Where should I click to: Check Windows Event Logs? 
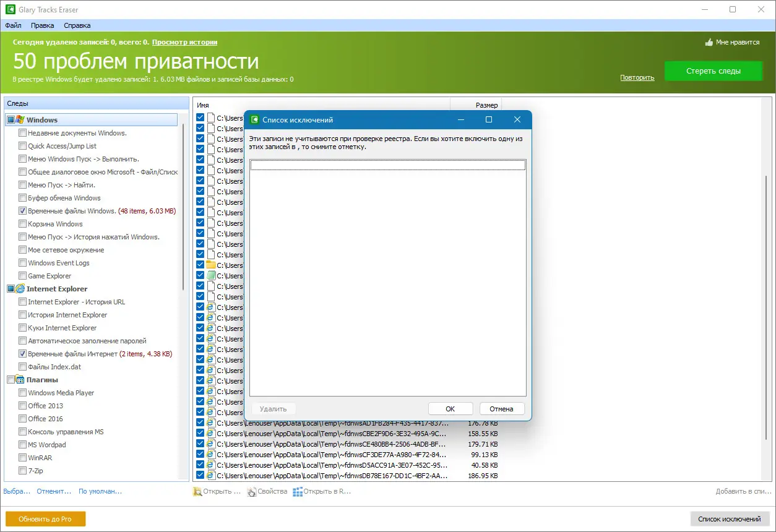[23, 263]
